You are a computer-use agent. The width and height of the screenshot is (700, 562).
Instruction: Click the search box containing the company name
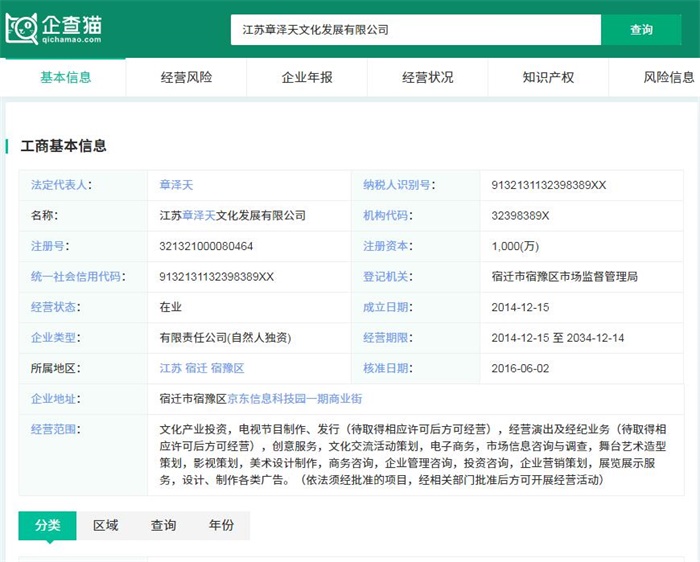pos(416,30)
